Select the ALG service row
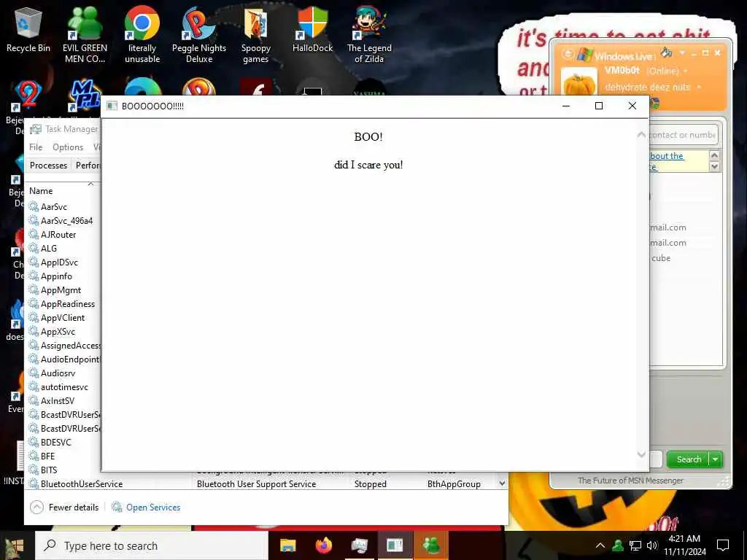Screen dimensions: 747x560 64,248
